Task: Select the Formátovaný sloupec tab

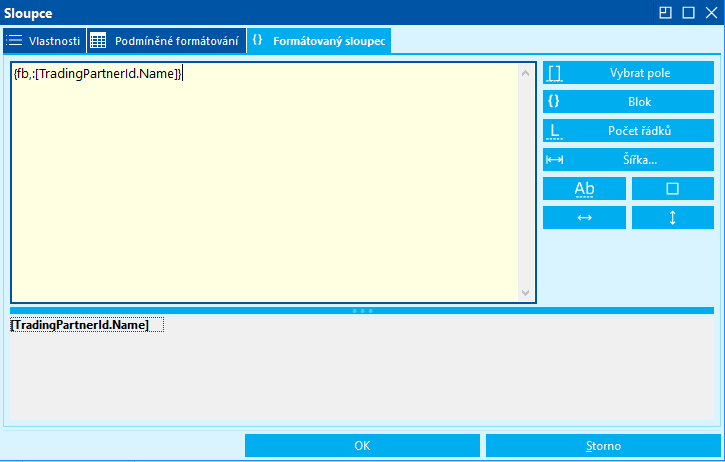Action: point(319,41)
